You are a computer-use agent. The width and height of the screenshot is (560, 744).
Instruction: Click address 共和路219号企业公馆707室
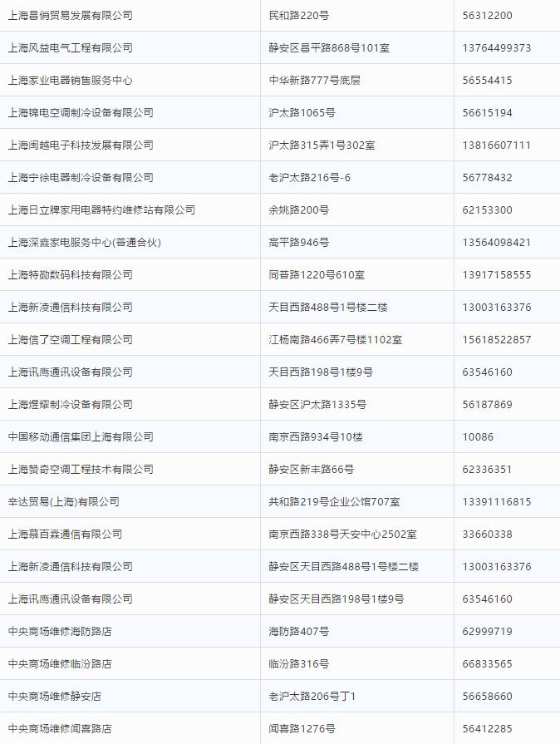click(x=334, y=501)
